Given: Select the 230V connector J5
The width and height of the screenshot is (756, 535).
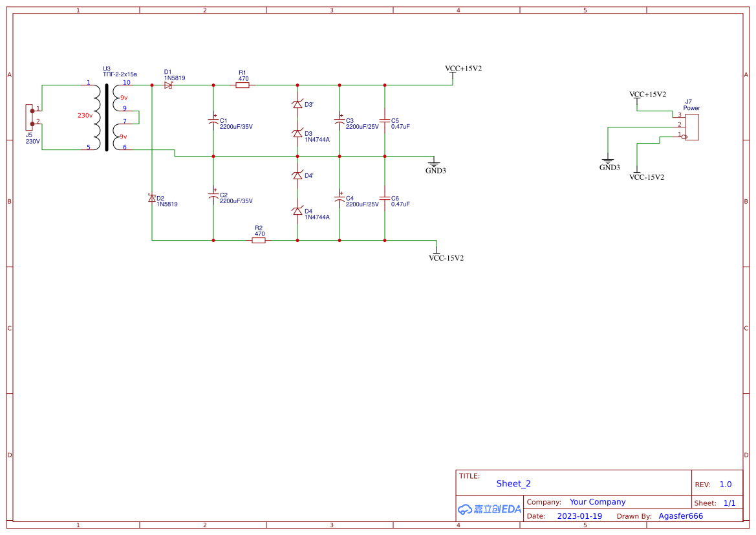Looking at the screenshot, I should point(30,118).
